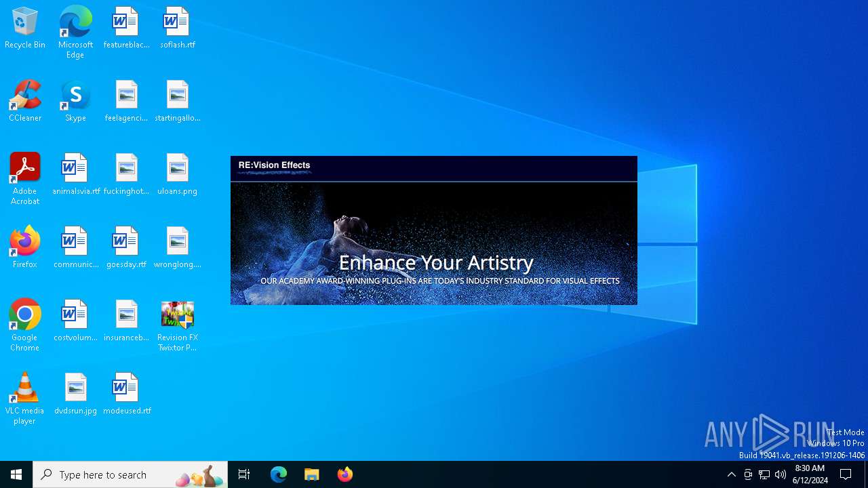
Task: Select the wronglong... image file
Action: 177,247
